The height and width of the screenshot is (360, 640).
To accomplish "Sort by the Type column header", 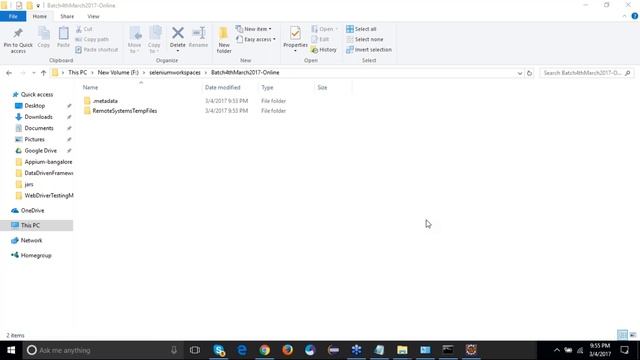I will (x=267, y=87).
